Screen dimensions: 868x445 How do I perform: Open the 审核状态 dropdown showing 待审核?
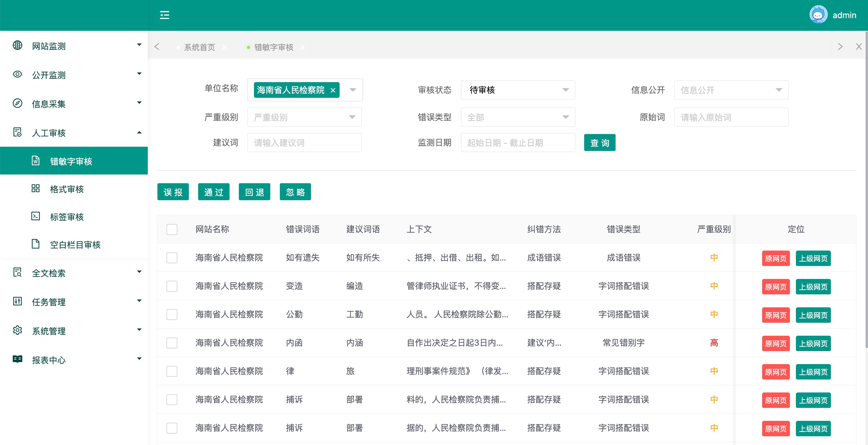tap(518, 90)
